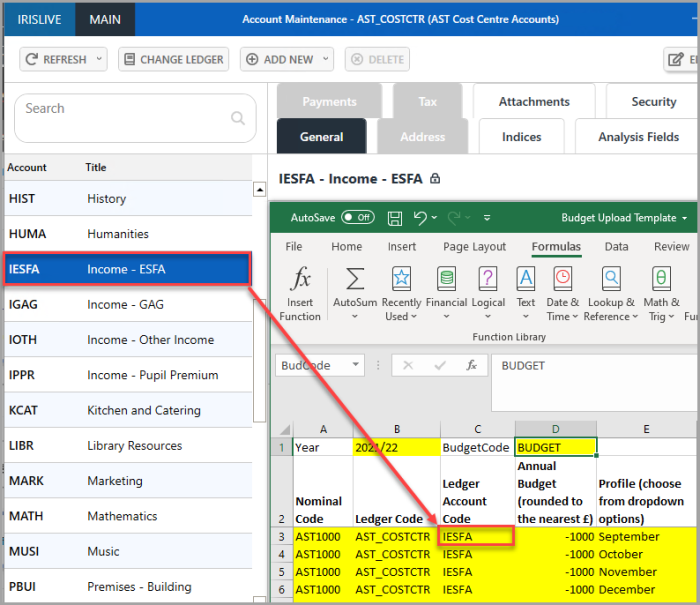This screenshot has width=700, height=605.
Task: Open the Financial functions icon
Action: (446, 279)
